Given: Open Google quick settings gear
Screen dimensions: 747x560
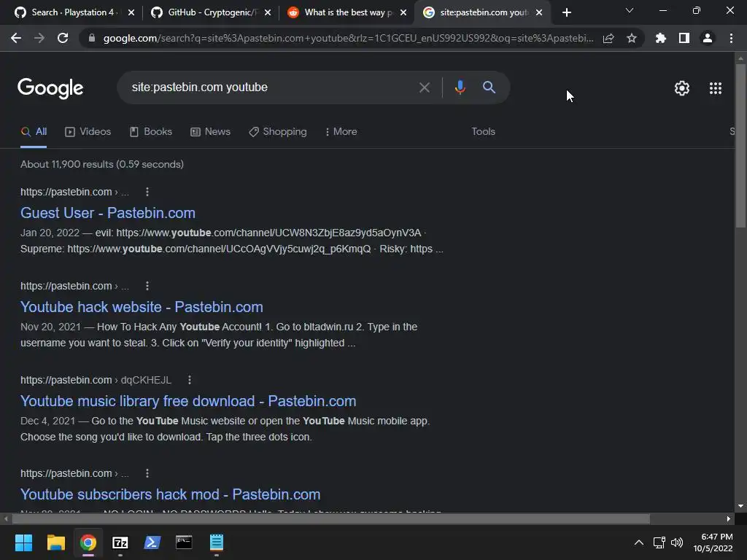Looking at the screenshot, I should 682,88.
